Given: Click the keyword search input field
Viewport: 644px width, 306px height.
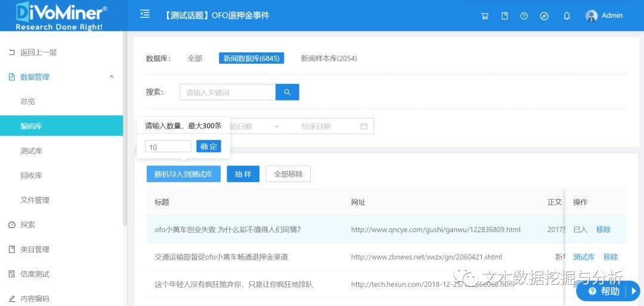Looking at the screenshot, I should pyautogui.click(x=228, y=92).
